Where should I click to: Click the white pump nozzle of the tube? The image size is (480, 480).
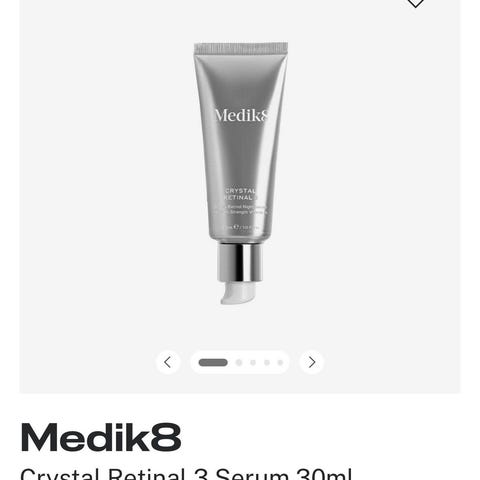[237, 293]
